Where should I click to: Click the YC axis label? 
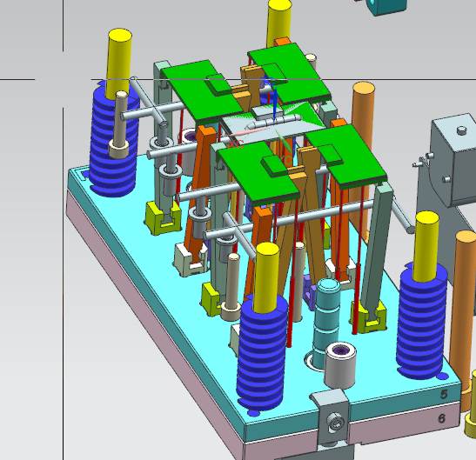[x=285, y=160]
